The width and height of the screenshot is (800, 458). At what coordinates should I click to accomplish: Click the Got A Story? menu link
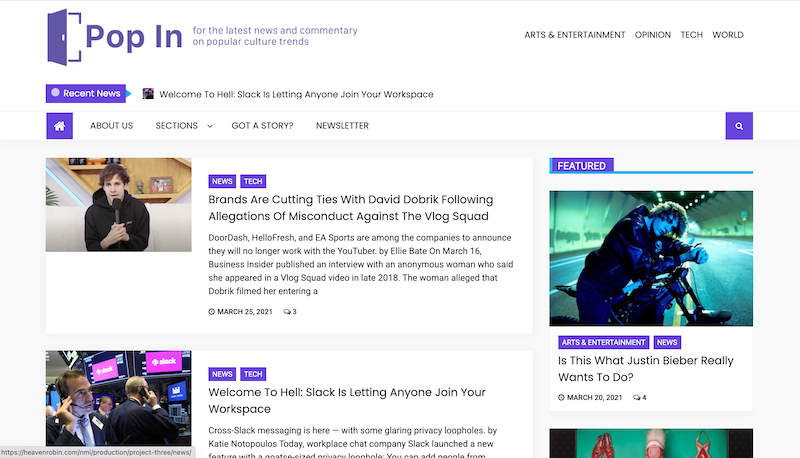[262, 125]
